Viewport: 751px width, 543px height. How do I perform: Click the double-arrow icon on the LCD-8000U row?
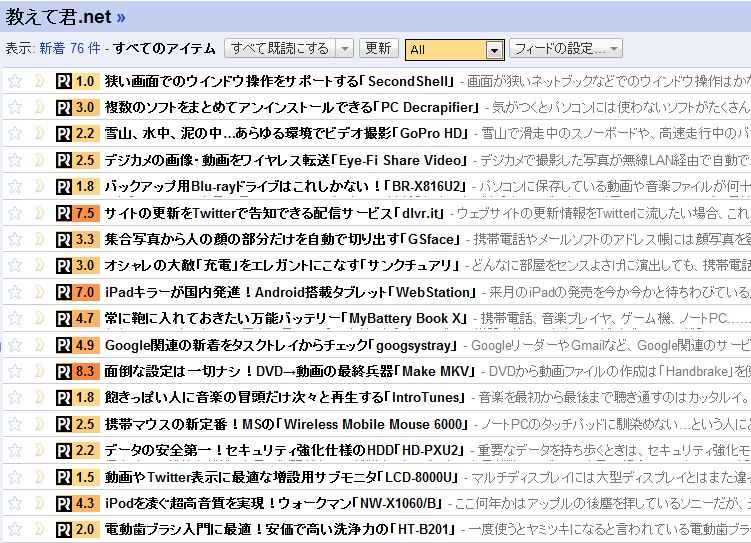40,477
